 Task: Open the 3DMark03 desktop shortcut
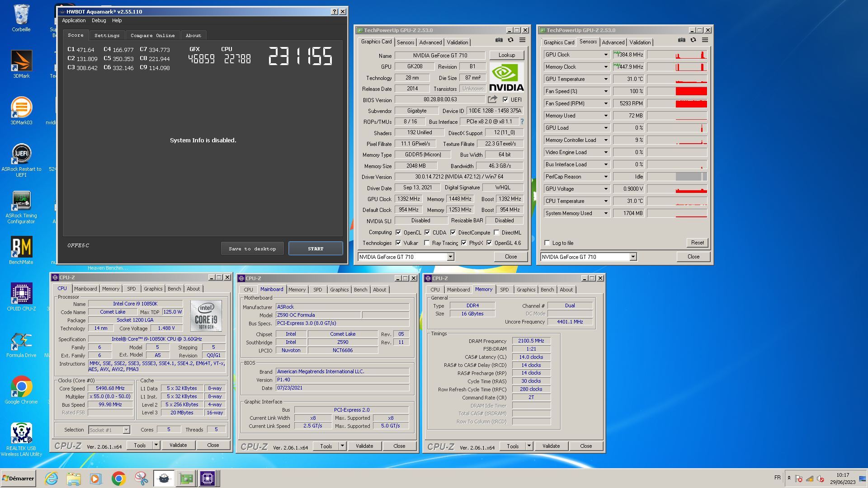click(21, 111)
